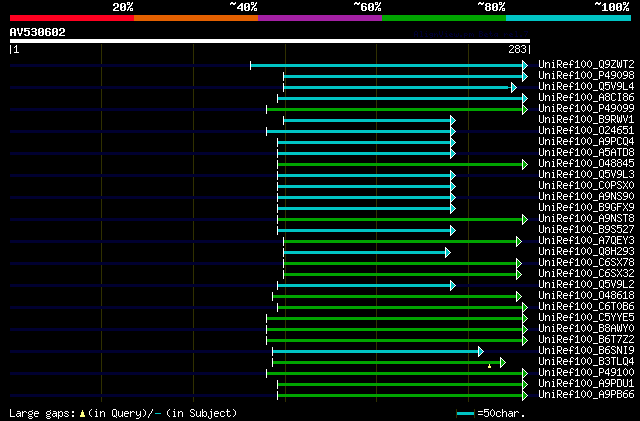The image size is (640, 421).
Task: Open hit UniRef100_A8CI86 label
Action: coord(586,98)
